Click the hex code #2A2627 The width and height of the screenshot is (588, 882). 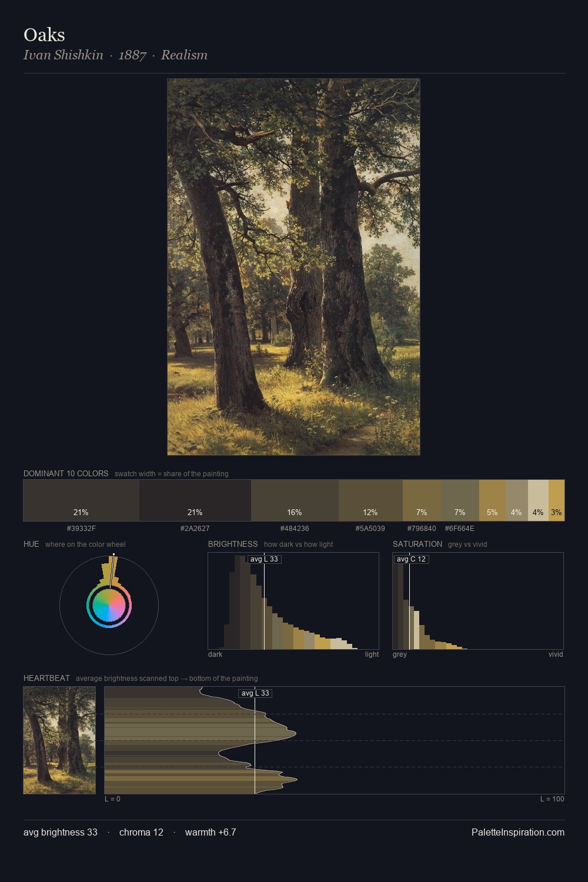195,529
